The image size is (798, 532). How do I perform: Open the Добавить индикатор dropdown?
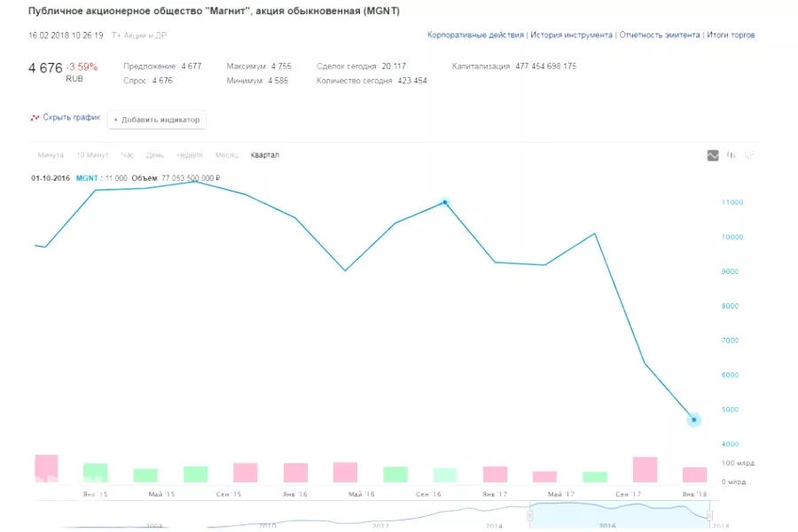(157, 120)
